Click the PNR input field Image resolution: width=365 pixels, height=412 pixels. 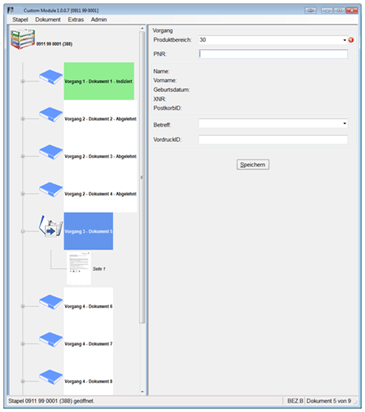coord(273,54)
